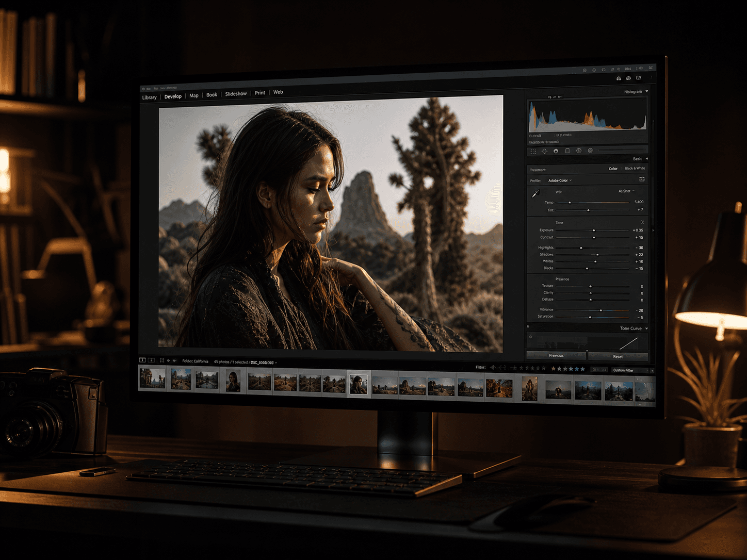
Task: Switch to the Develop module
Action: coord(173,96)
